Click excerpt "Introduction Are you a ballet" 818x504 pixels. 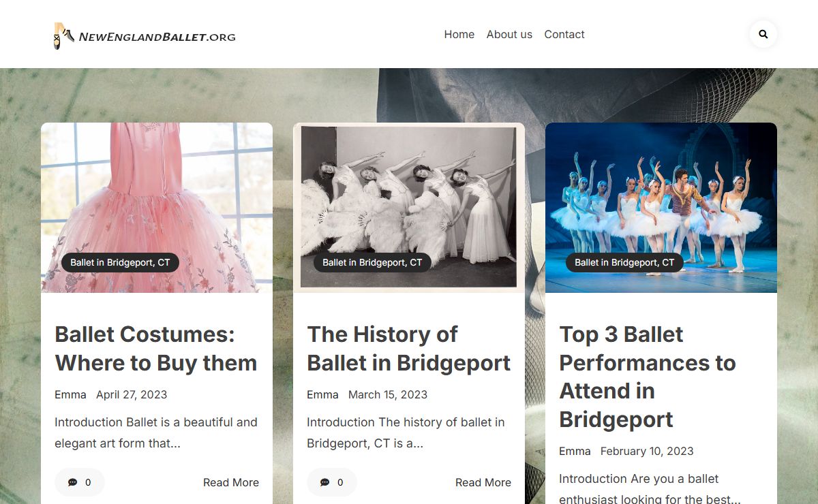point(639,479)
